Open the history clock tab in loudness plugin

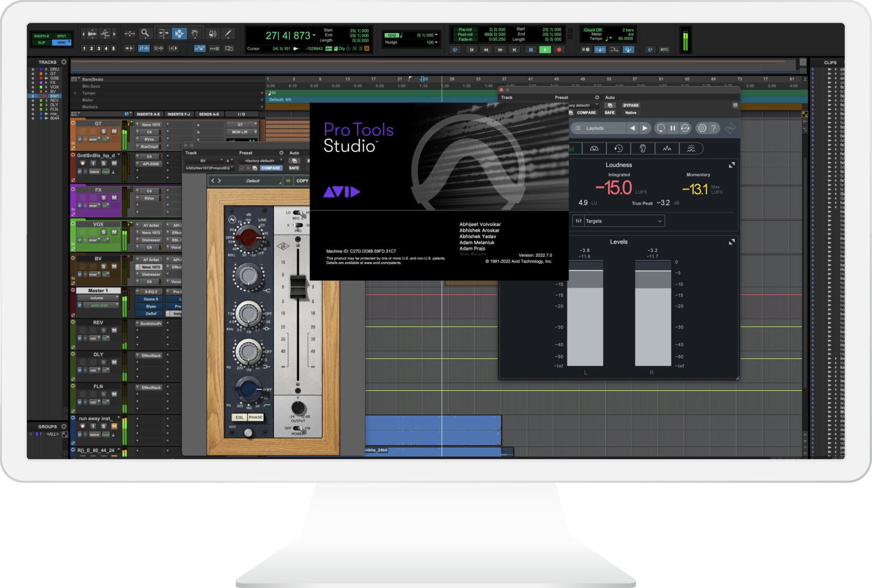618,148
